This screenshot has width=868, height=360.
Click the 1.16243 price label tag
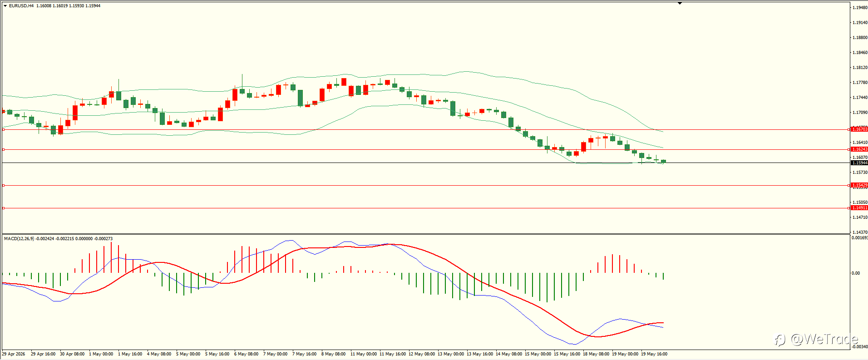tap(859, 149)
